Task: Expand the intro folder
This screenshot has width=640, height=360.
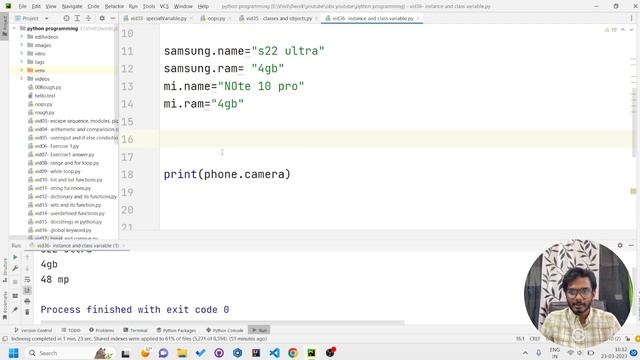Action: (22, 53)
